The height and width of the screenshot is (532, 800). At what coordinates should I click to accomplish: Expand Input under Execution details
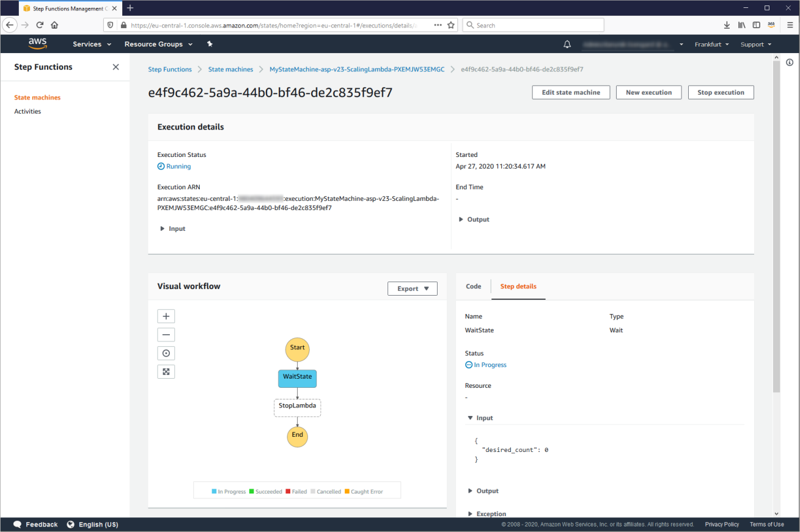(x=173, y=228)
